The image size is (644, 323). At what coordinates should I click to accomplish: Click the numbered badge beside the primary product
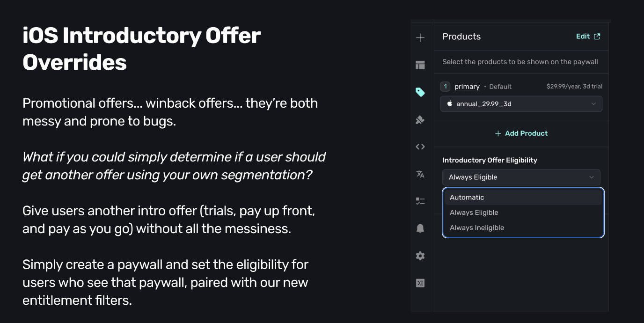click(x=445, y=86)
